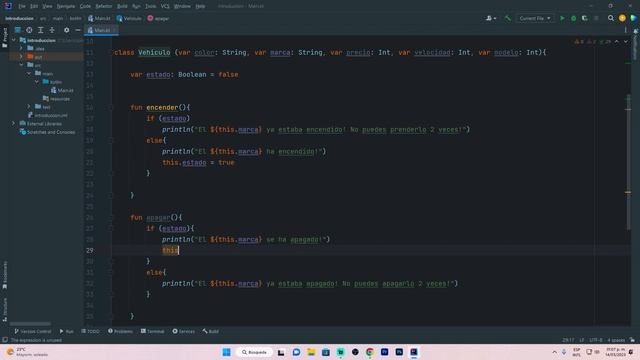Run the current file with green play button
640x360 pixels.
pyautogui.click(x=562, y=18)
